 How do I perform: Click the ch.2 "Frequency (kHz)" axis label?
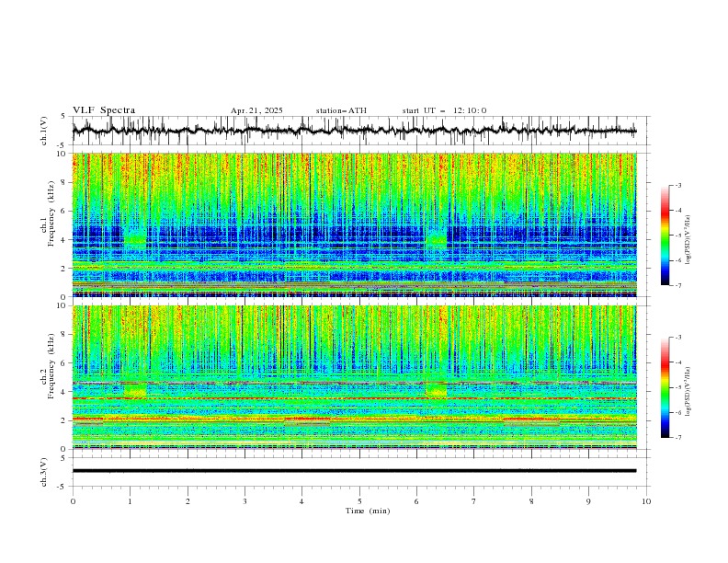click(51, 364)
